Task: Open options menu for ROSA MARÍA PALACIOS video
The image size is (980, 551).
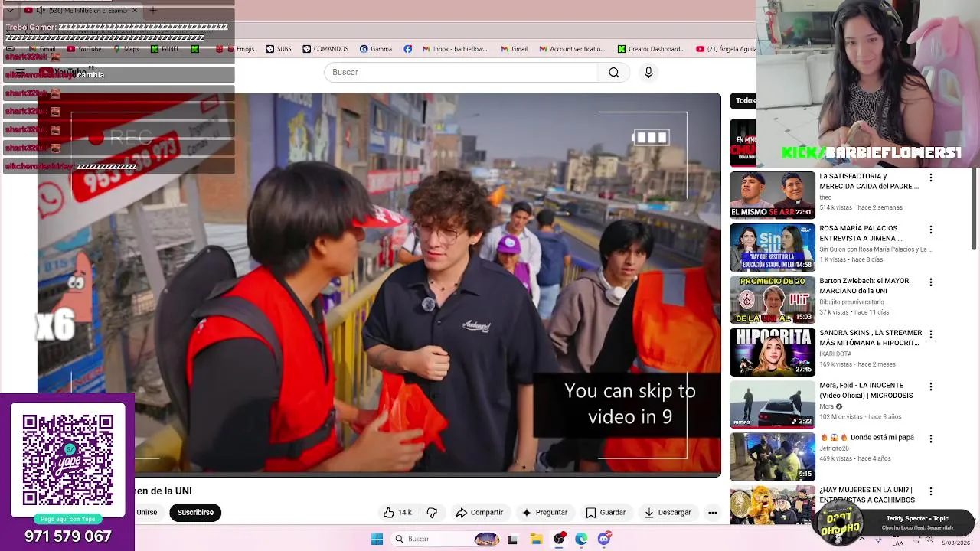Action: coord(931,230)
